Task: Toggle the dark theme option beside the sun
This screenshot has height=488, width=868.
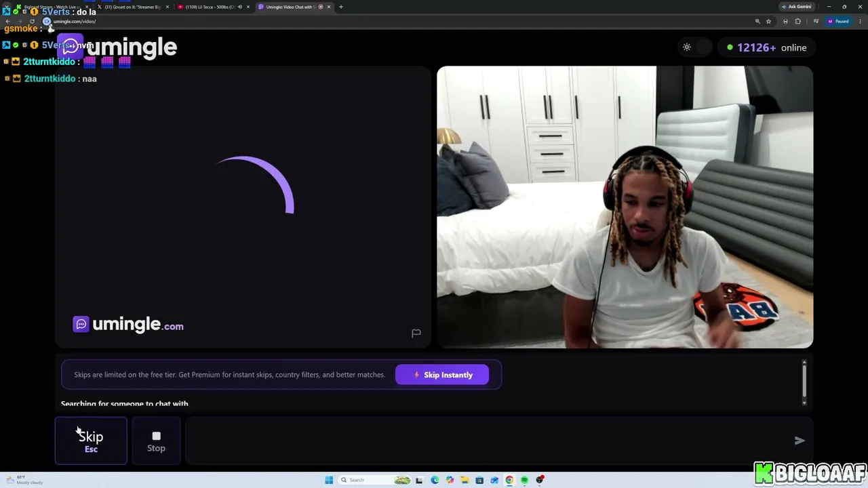Action: click(x=705, y=47)
